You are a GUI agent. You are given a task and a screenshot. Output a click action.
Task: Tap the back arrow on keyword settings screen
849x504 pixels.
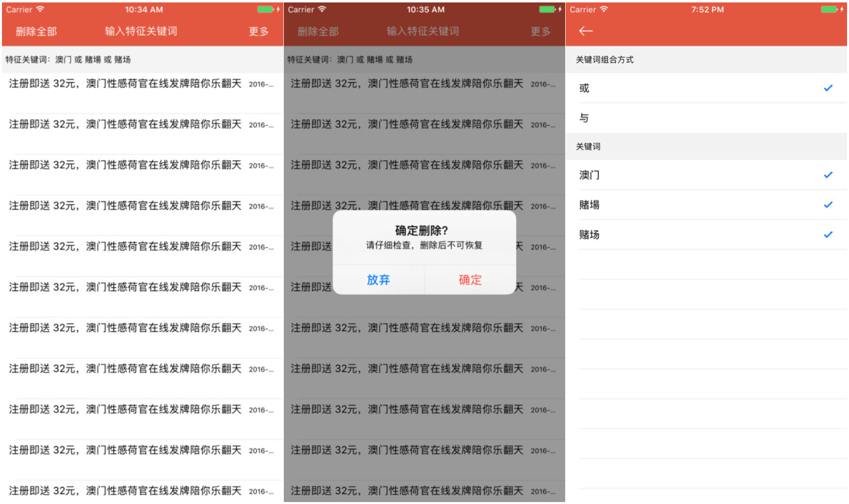pos(585,31)
